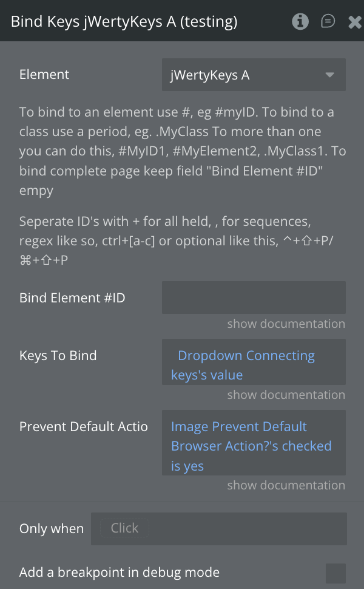Click the 'Only when' label
Viewport: 364px width, 589px height.
point(52,529)
